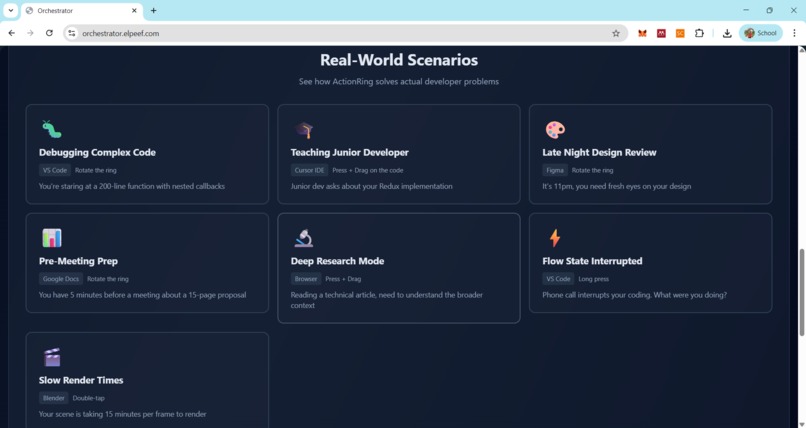This screenshot has width=806, height=428.
Task: Open a new tab with the plus button
Action: 153,10
